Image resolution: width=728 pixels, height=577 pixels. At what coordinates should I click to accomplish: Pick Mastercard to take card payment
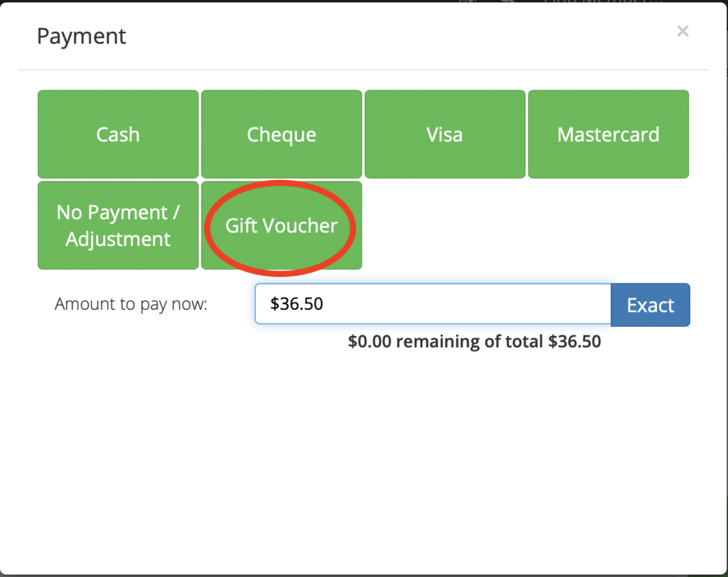[609, 134]
